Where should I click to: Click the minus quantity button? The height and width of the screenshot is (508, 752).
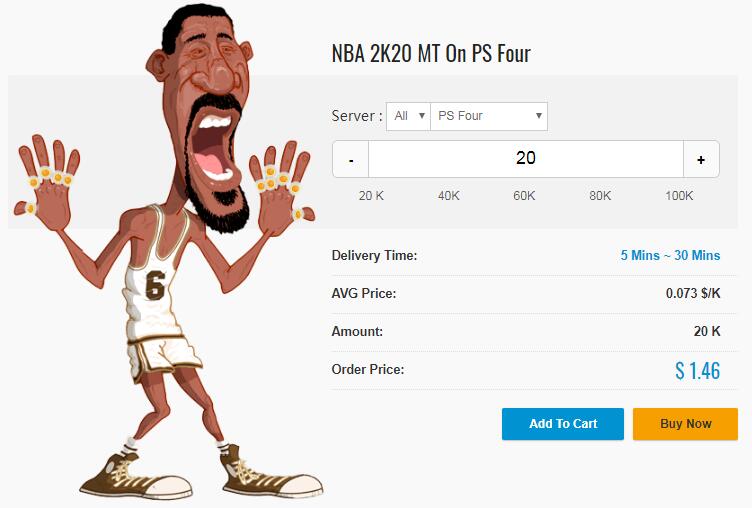point(351,159)
